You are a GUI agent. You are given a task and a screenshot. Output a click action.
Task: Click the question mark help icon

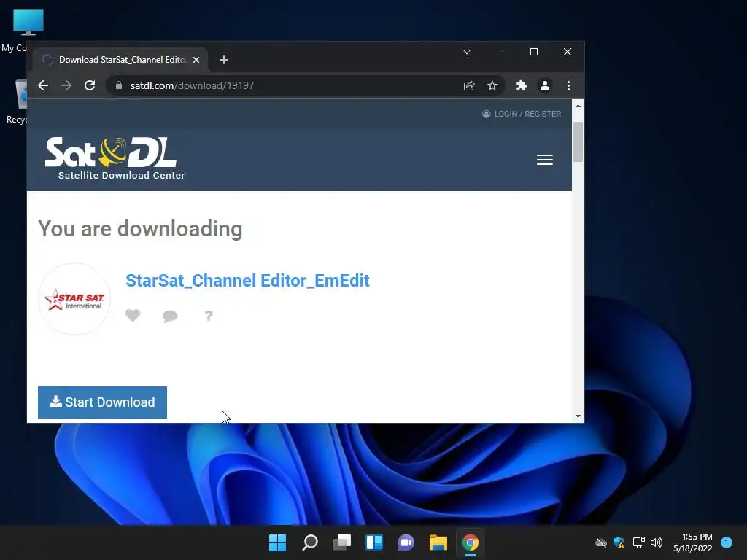tap(208, 316)
